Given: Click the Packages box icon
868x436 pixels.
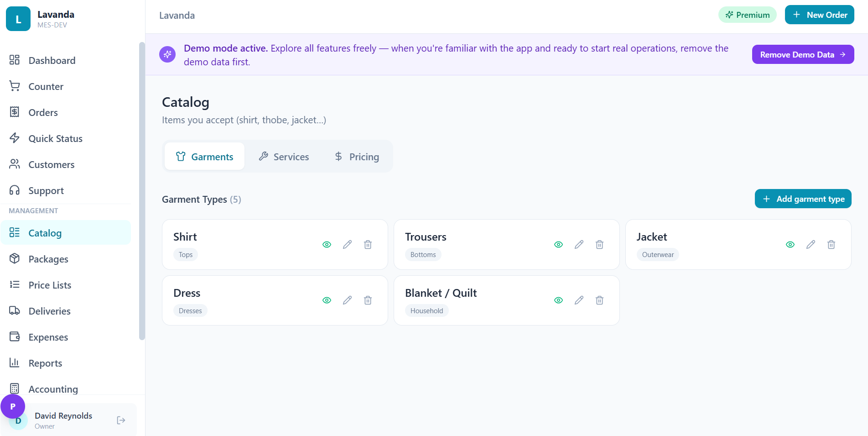Looking at the screenshot, I should [x=15, y=258].
